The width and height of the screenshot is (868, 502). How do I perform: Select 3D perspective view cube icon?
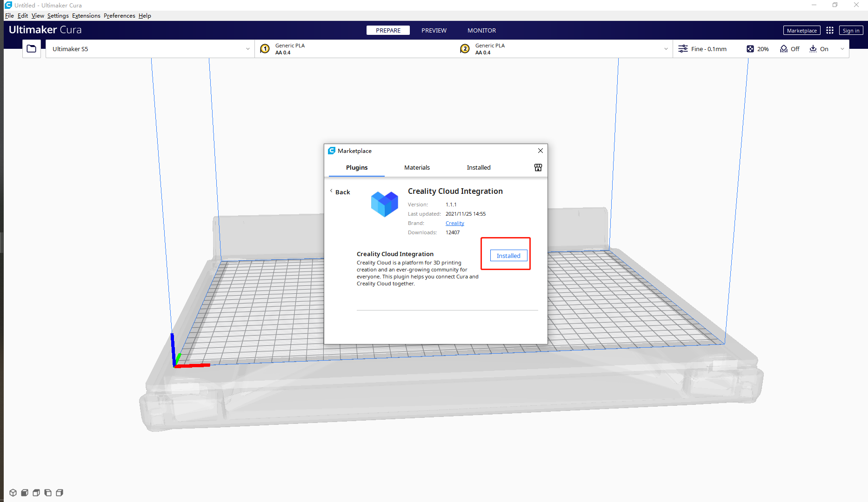13,493
